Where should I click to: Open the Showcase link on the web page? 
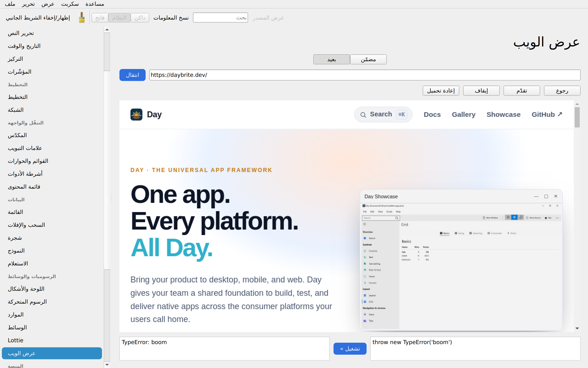pyautogui.click(x=503, y=114)
